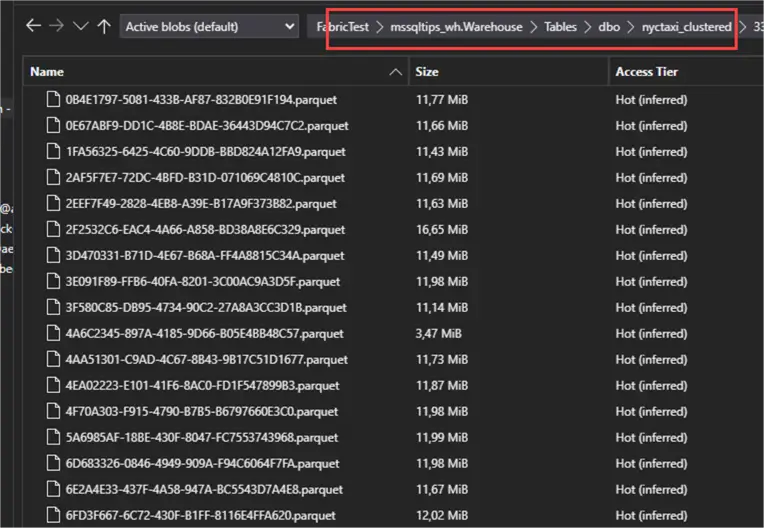Select 3D470331-B71D-4E67-B68A-FF4A8815C34A.parquet file name

[x=205, y=256]
